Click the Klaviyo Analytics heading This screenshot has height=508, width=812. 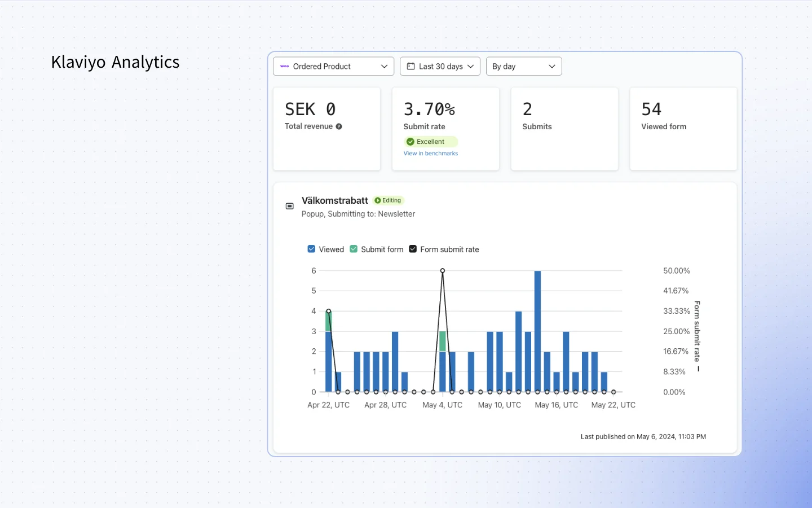pos(116,62)
